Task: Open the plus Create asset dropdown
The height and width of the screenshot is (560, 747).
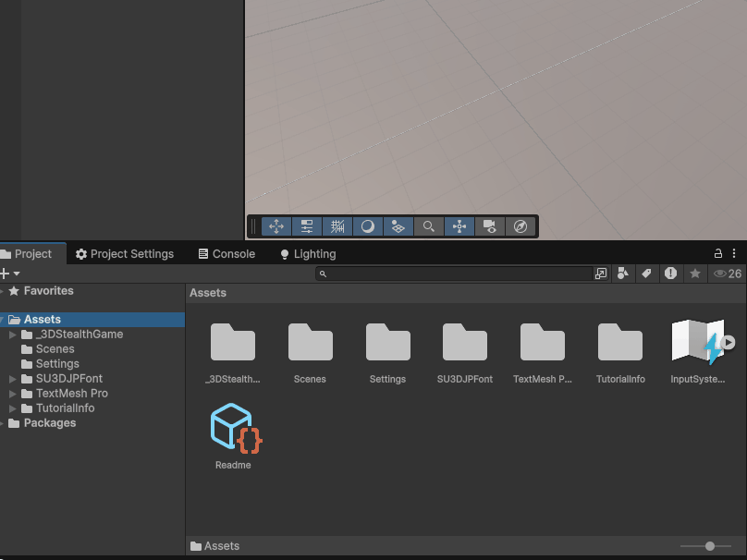Action: point(9,274)
